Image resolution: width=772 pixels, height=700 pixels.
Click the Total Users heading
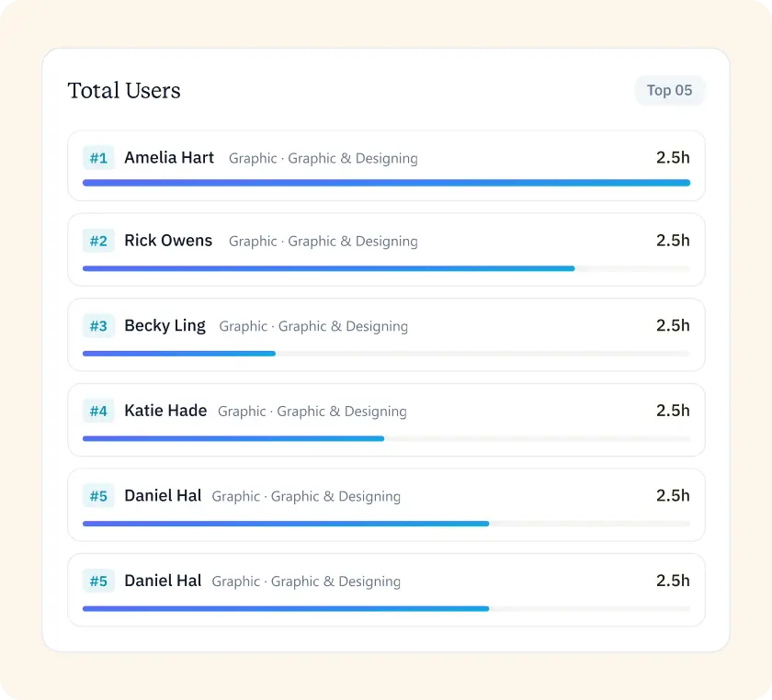124,90
